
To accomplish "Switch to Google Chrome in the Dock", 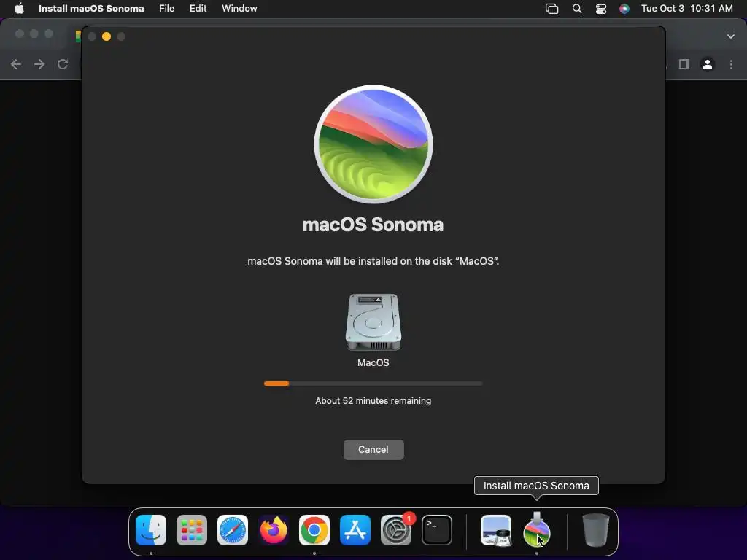I will (x=314, y=530).
